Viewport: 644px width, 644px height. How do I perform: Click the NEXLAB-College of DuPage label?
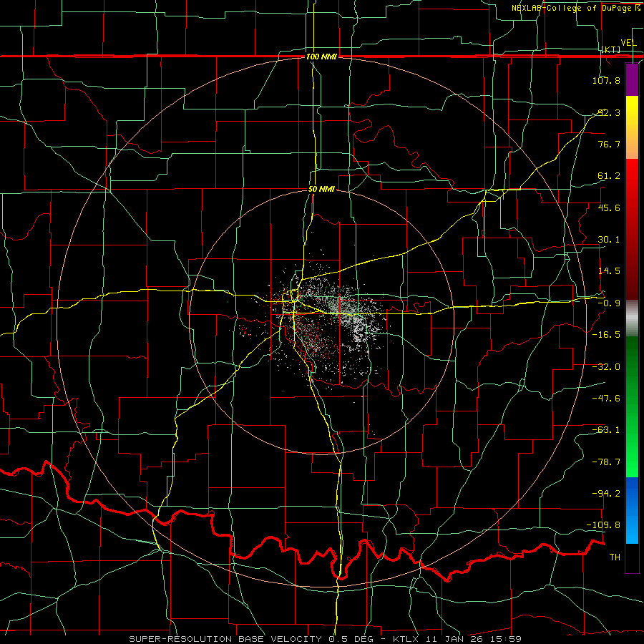click(572, 8)
